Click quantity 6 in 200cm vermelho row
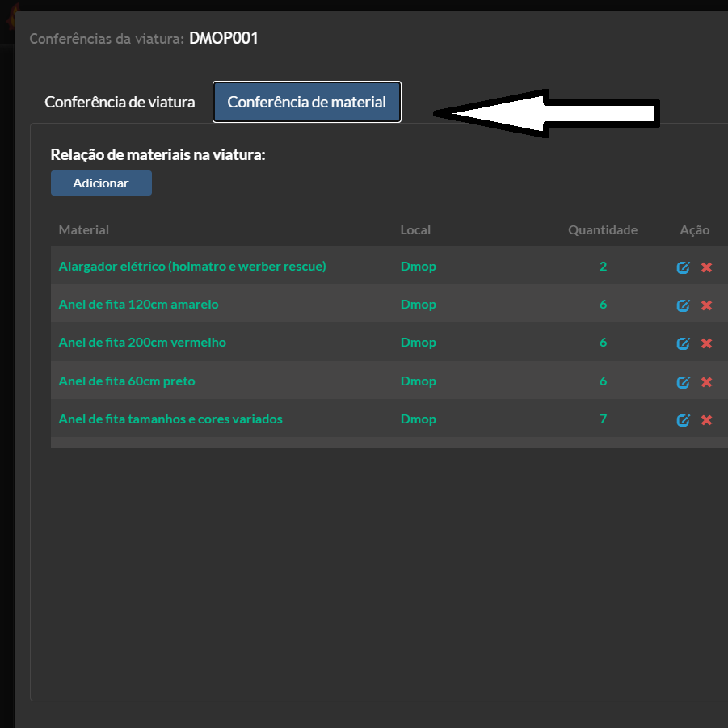This screenshot has height=728, width=728. point(603,342)
